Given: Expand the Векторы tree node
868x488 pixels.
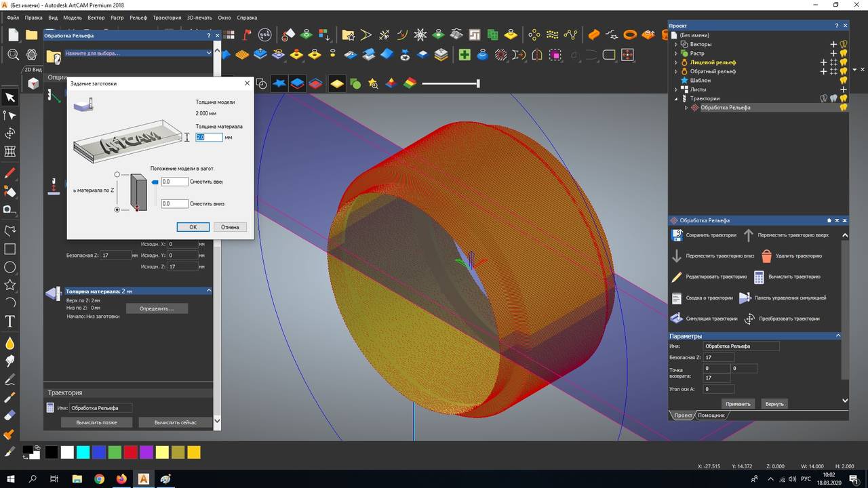Looking at the screenshot, I should (675, 44).
